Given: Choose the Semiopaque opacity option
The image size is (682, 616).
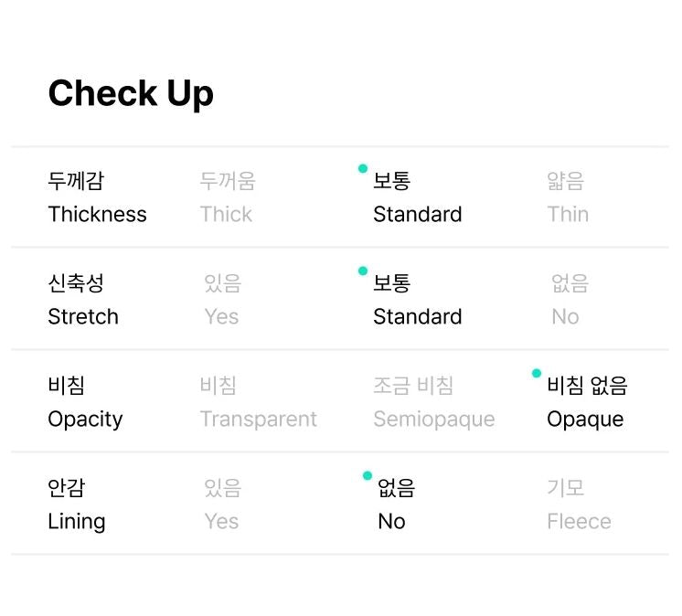Looking at the screenshot, I should pyautogui.click(x=433, y=402).
